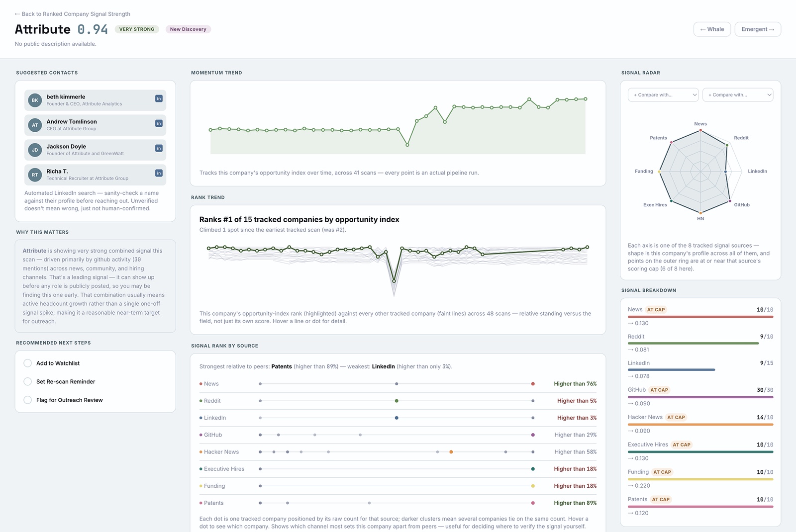Click the last point of Momentum Trend line
Screen dimensions: 796x532
(x=586, y=99)
